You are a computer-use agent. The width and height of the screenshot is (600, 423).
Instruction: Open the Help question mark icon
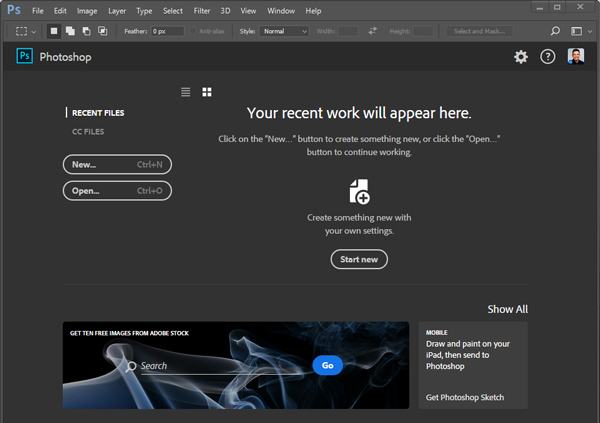[x=548, y=57]
